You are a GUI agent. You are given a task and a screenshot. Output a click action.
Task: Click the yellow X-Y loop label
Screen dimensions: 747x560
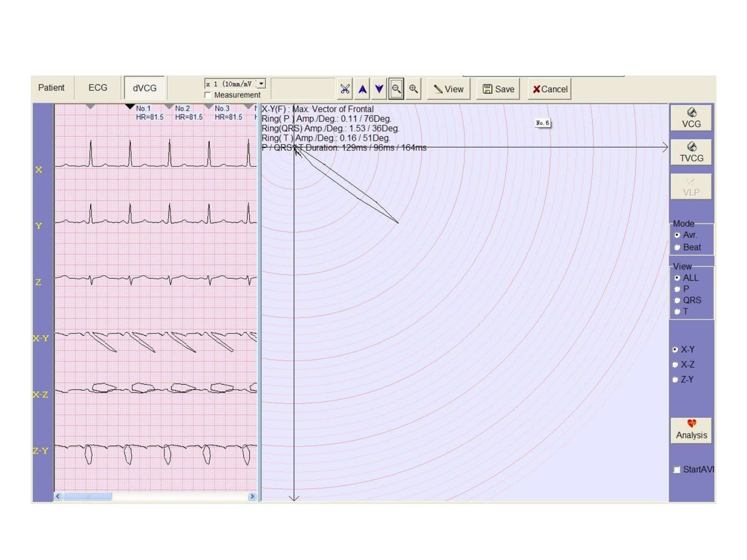(x=41, y=338)
